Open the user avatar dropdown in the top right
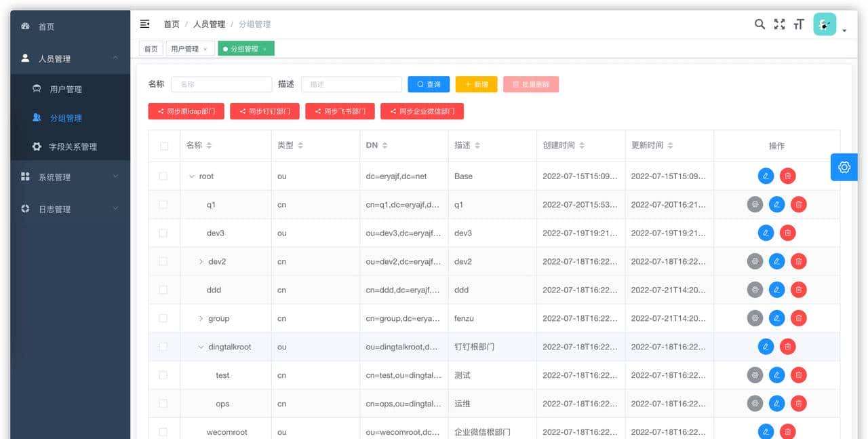The image size is (868, 439). click(824, 23)
